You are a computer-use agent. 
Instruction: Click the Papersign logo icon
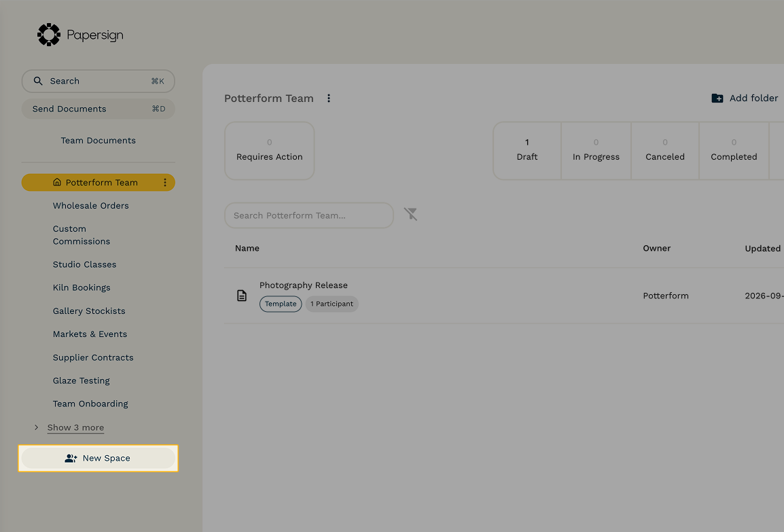49,35
